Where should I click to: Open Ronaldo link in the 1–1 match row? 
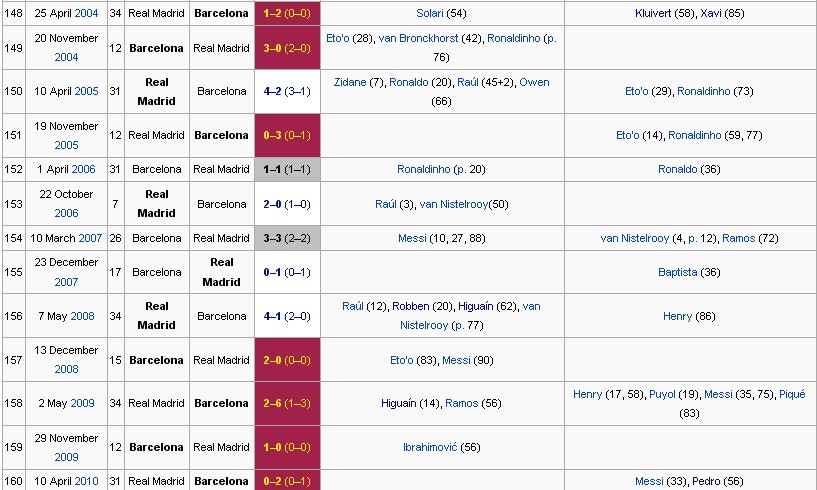677,169
